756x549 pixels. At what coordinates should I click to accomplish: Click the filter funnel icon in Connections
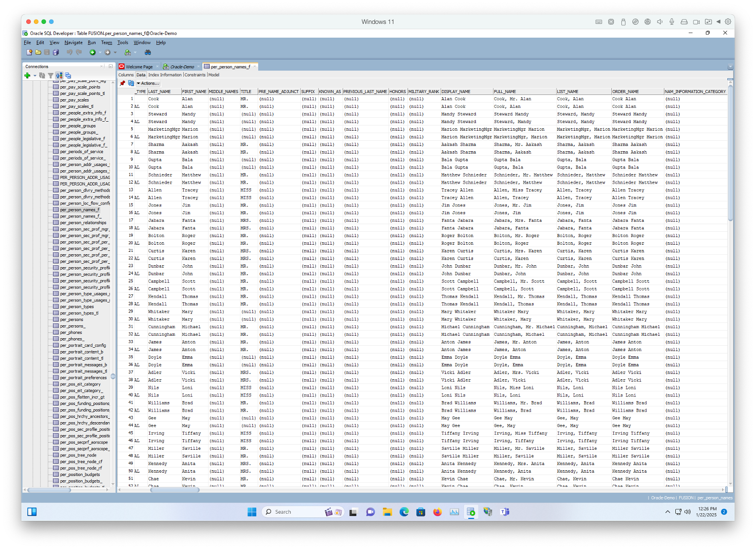point(51,75)
